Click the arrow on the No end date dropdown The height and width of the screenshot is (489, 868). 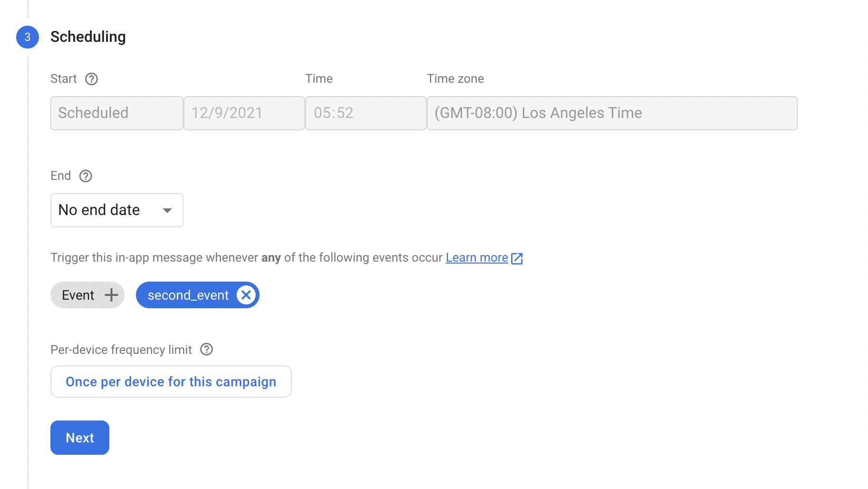pos(167,210)
